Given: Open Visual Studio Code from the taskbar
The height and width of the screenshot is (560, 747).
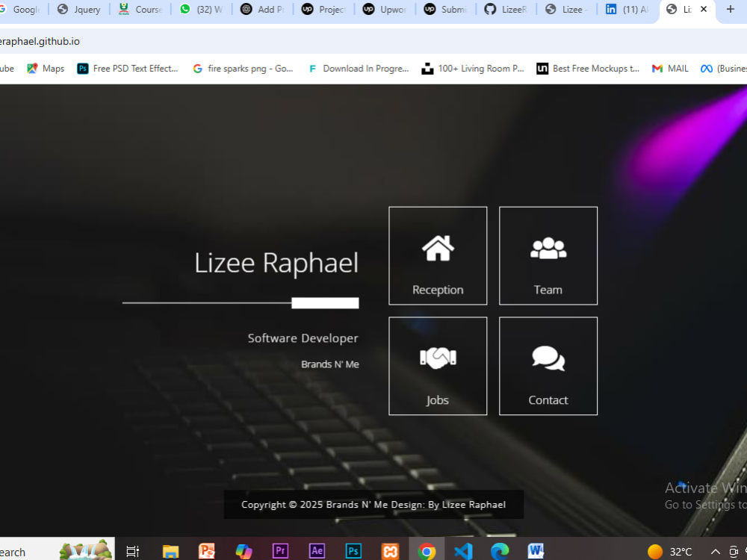Looking at the screenshot, I should 463,551.
